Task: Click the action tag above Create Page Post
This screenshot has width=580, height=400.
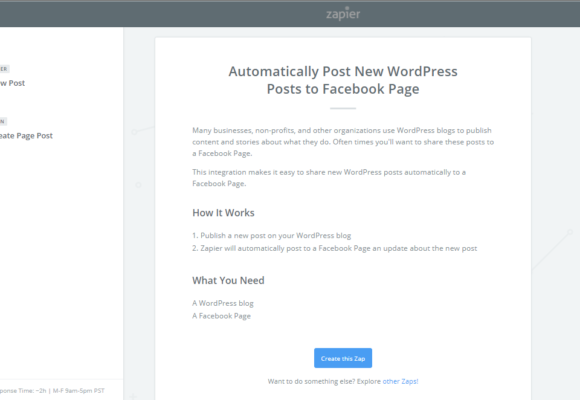Action: click(3, 121)
